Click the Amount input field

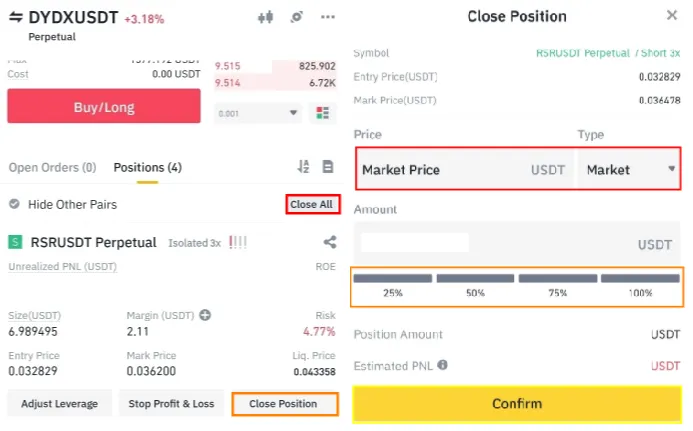[517, 244]
